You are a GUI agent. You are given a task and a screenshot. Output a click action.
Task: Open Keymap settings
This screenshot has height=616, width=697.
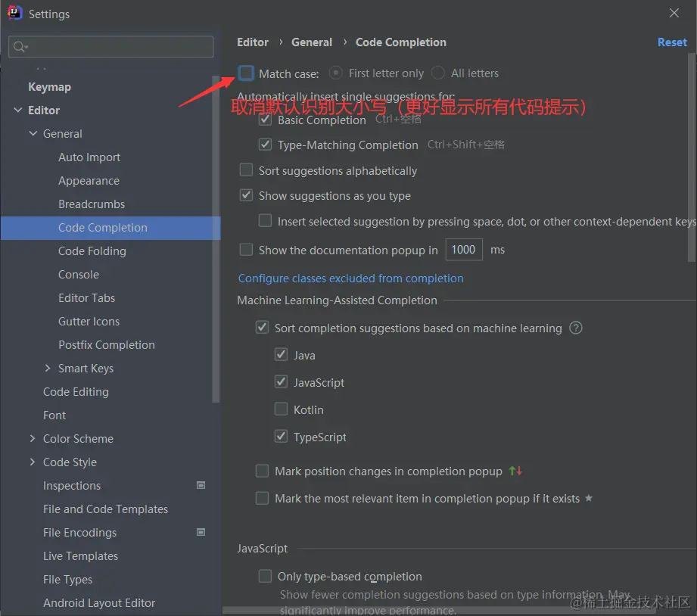[x=49, y=87]
